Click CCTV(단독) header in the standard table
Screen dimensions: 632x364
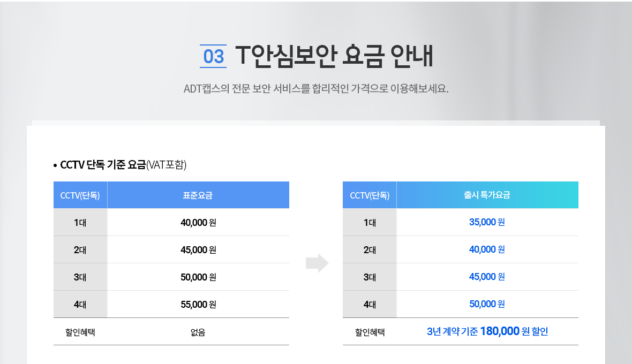80,195
